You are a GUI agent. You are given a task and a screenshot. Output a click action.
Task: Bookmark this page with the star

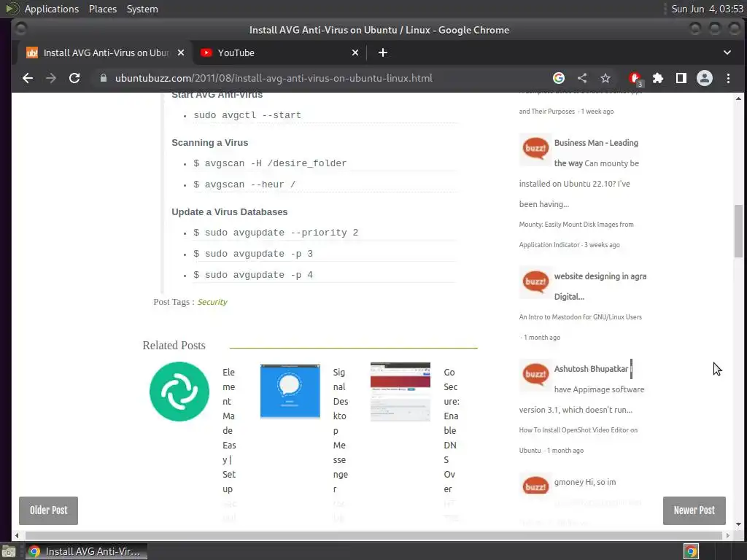click(x=605, y=78)
